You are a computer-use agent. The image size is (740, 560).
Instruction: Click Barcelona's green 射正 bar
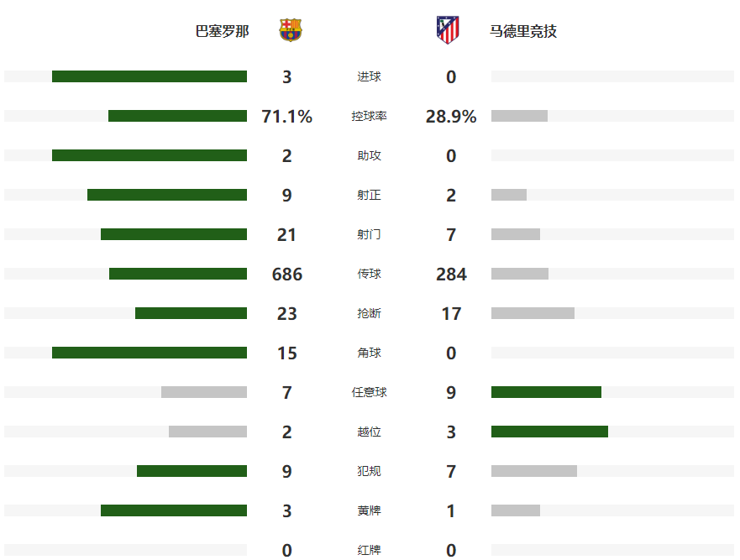pyautogui.click(x=167, y=195)
